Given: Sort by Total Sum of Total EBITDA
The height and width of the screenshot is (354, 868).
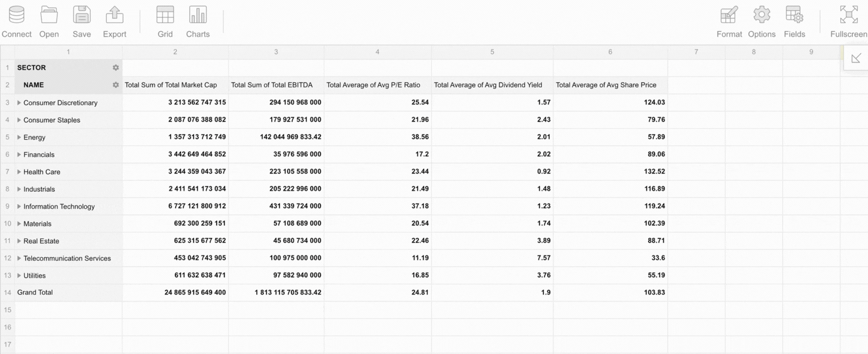Looking at the screenshot, I should coord(276,85).
